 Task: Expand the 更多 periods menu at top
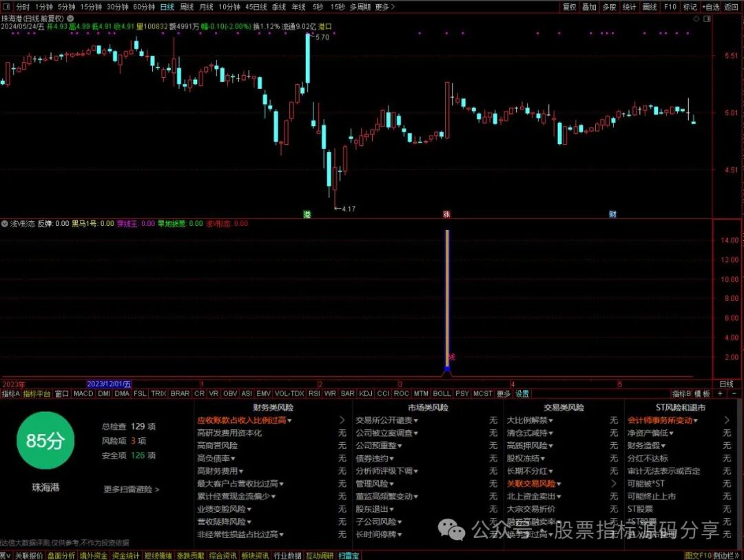384,7
